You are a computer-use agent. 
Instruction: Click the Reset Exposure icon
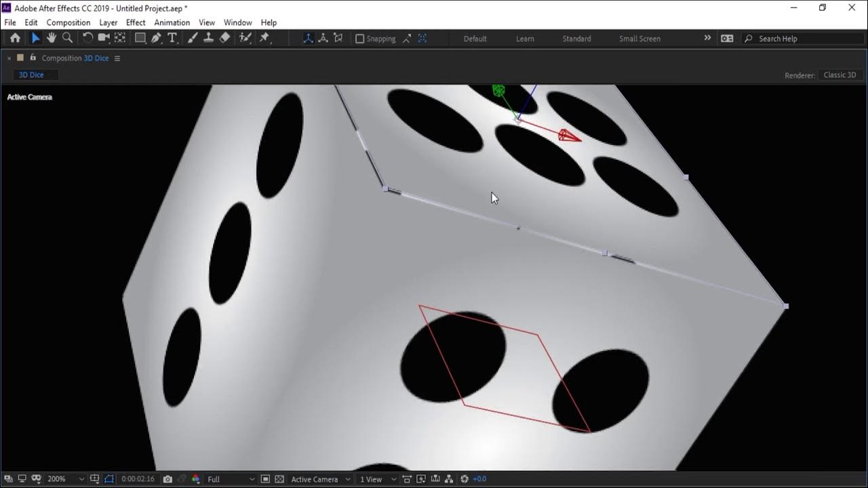click(x=465, y=479)
